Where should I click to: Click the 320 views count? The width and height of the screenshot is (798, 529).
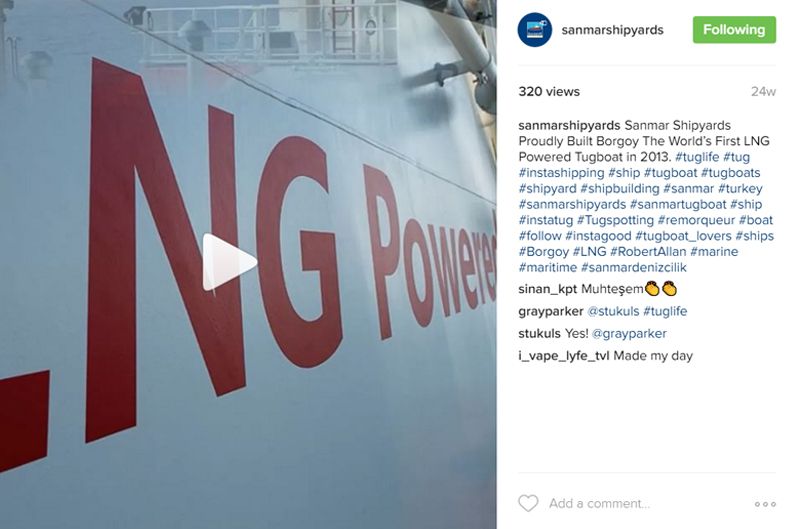pyautogui.click(x=549, y=92)
